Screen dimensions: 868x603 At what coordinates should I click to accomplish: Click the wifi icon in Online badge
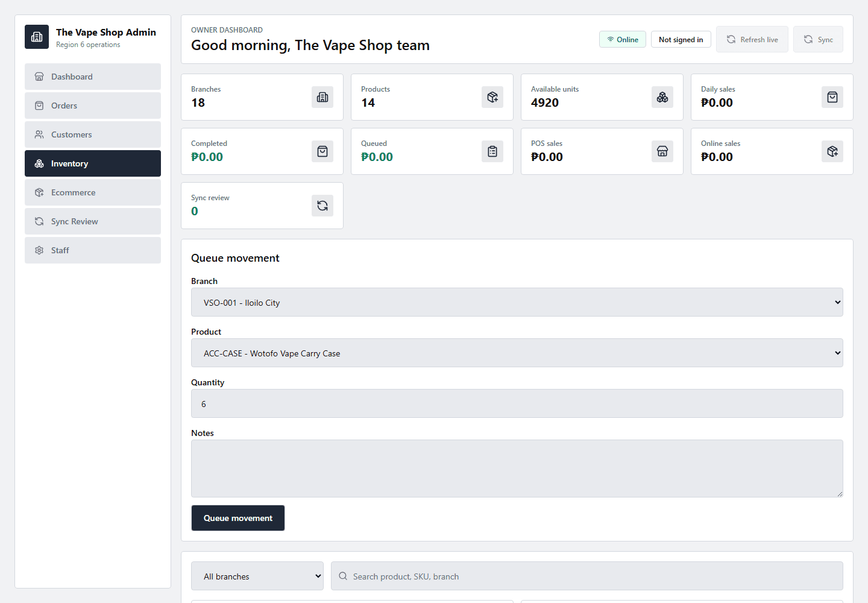tap(611, 40)
